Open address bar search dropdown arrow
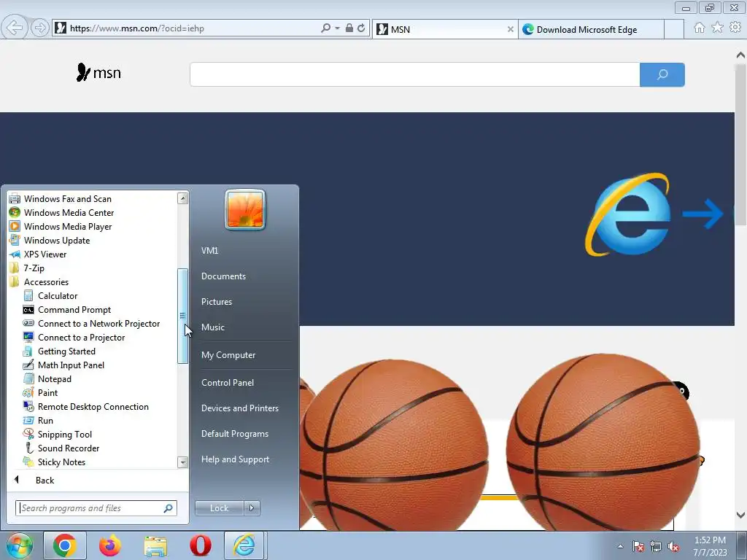Image resolution: width=747 pixels, height=560 pixels. (337, 28)
